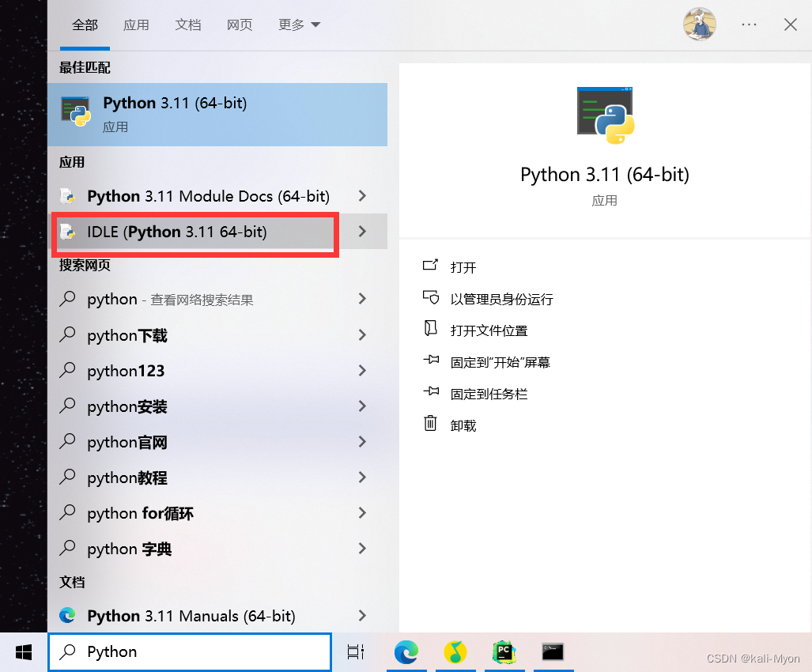The width and height of the screenshot is (812, 672).
Task: Click the search magnifier beside python官网
Action: (68, 441)
